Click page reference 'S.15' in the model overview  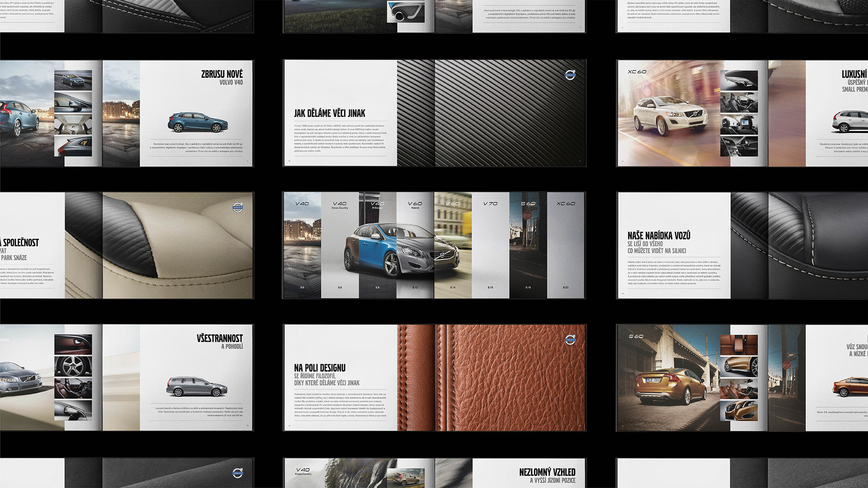(x=490, y=287)
